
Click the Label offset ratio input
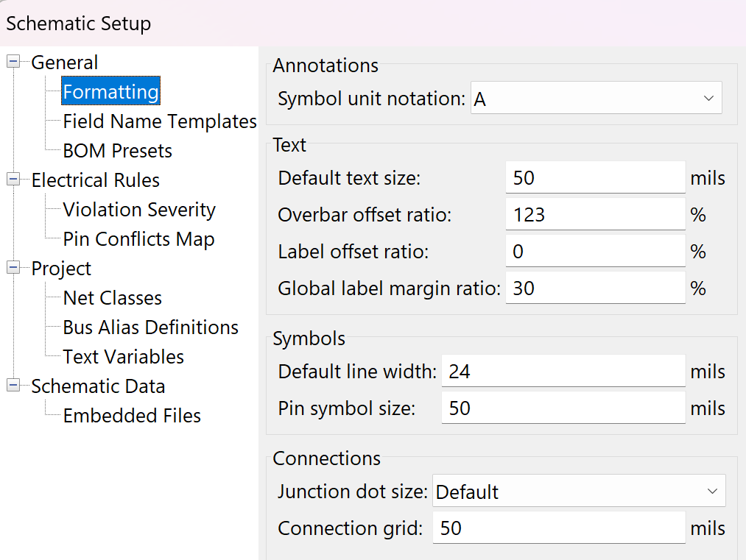click(x=595, y=252)
